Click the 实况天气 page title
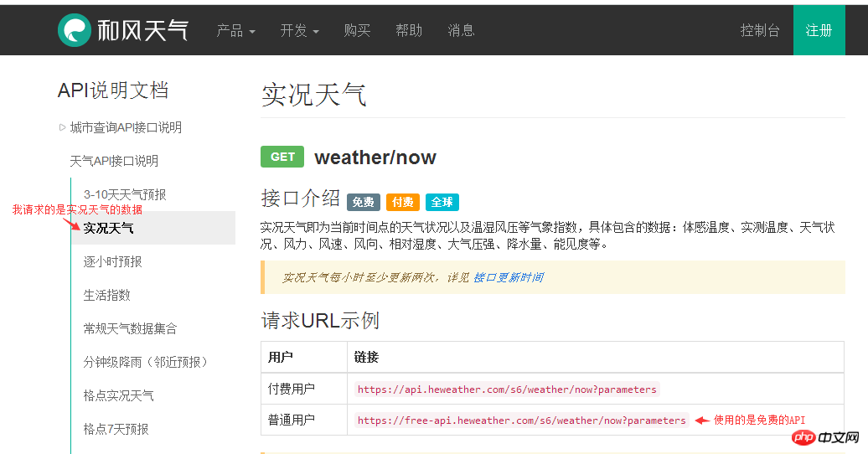Image resolution: width=868 pixels, height=454 pixels. point(314,94)
